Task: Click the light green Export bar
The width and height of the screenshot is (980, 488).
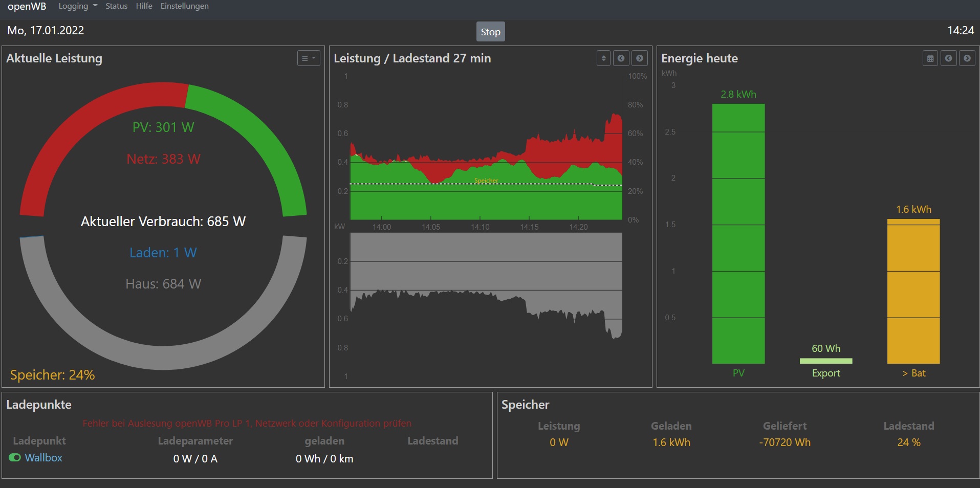Action: [825, 361]
